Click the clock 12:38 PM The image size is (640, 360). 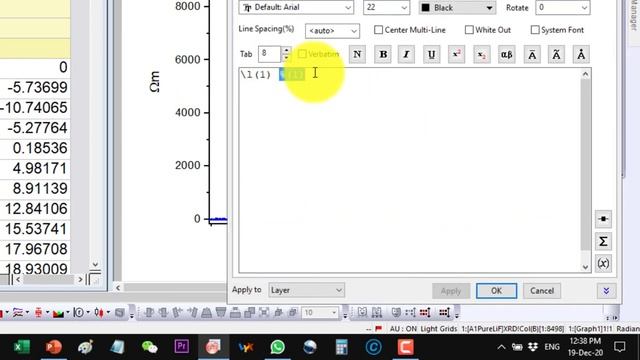pos(585,341)
